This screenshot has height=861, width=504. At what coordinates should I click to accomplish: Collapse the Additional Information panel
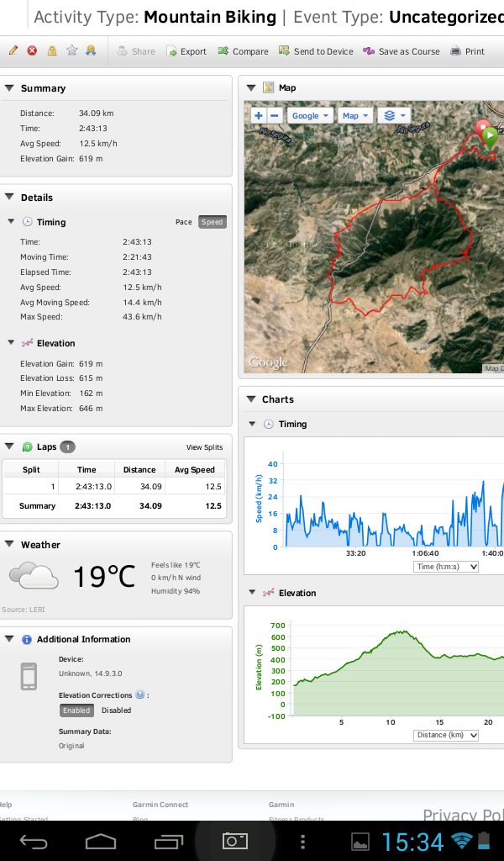pyautogui.click(x=9, y=639)
